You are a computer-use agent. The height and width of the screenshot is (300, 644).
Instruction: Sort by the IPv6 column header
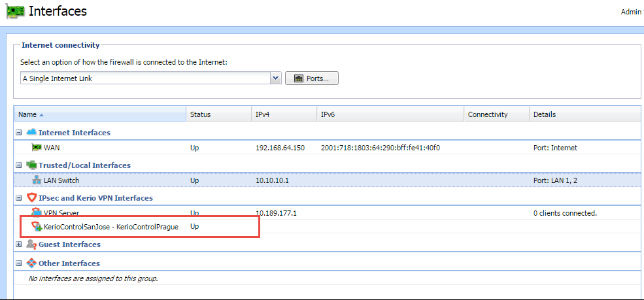(390, 114)
